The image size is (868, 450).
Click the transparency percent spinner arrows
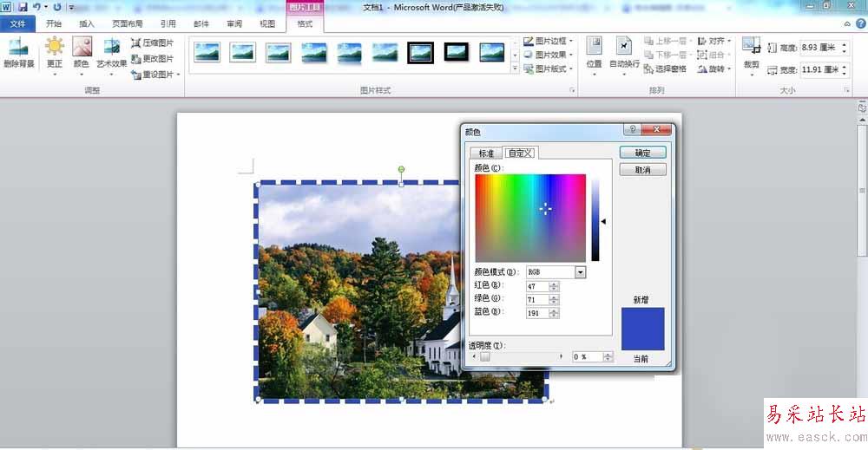[608, 357]
